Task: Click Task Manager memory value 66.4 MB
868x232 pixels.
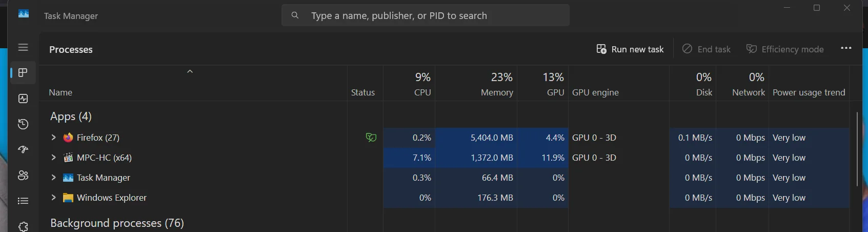Action: [497, 178]
